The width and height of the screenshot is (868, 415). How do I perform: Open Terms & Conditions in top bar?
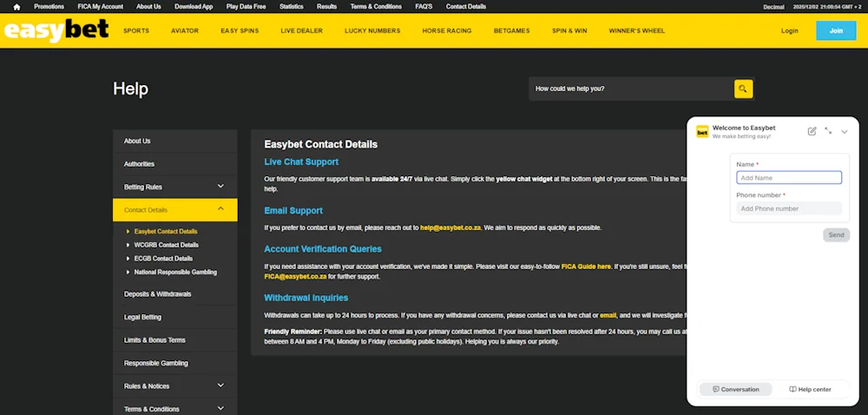click(x=376, y=7)
